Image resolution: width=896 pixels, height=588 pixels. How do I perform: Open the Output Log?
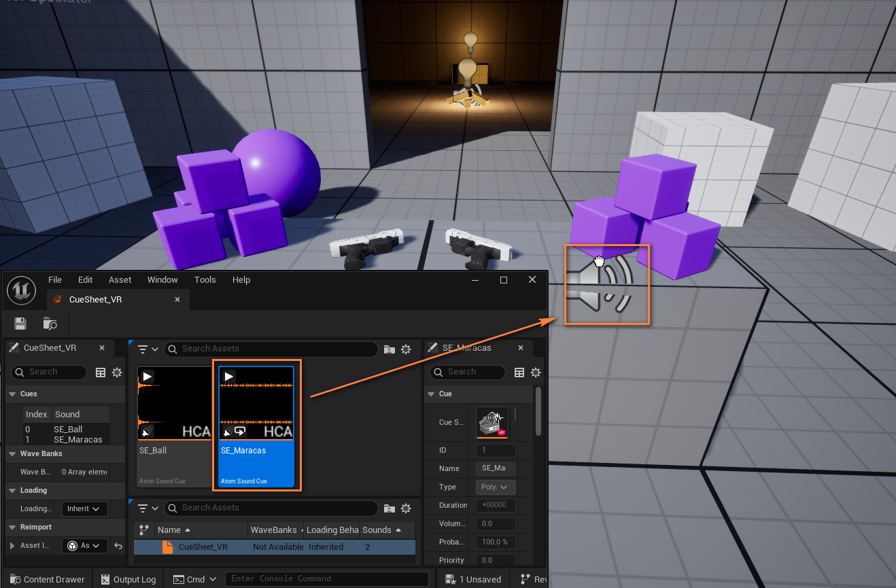(128, 579)
